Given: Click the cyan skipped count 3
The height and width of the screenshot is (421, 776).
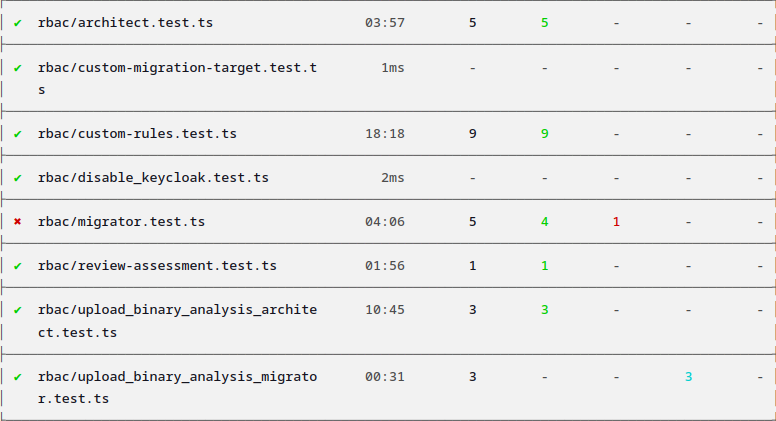Looking at the screenshot, I should pyautogui.click(x=688, y=376).
